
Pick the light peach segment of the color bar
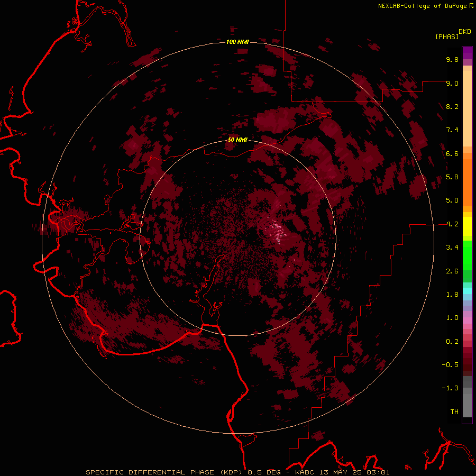pos(467,108)
